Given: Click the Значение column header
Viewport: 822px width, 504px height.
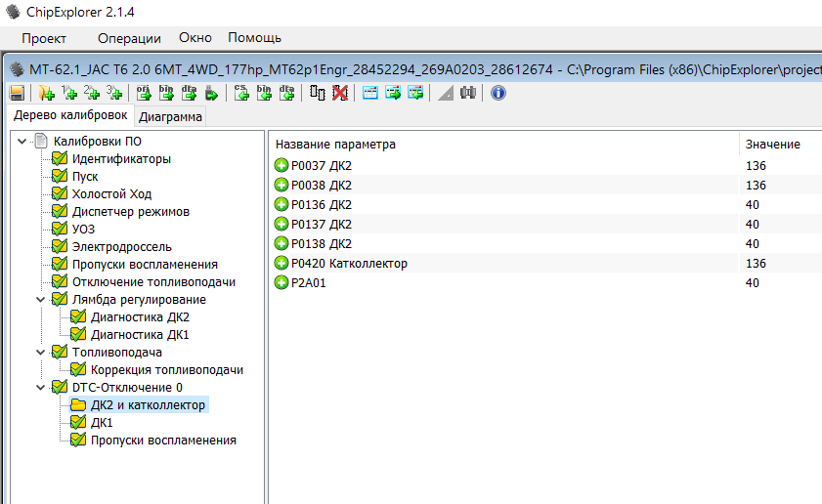Looking at the screenshot, I should click(772, 145).
